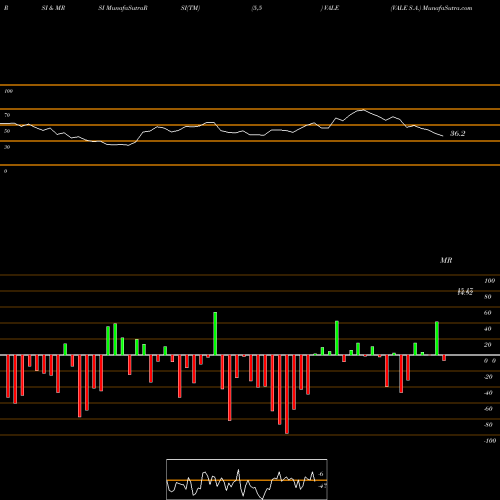
Task: Select the tallest green MR histogram bar
Action: (x=215, y=334)
